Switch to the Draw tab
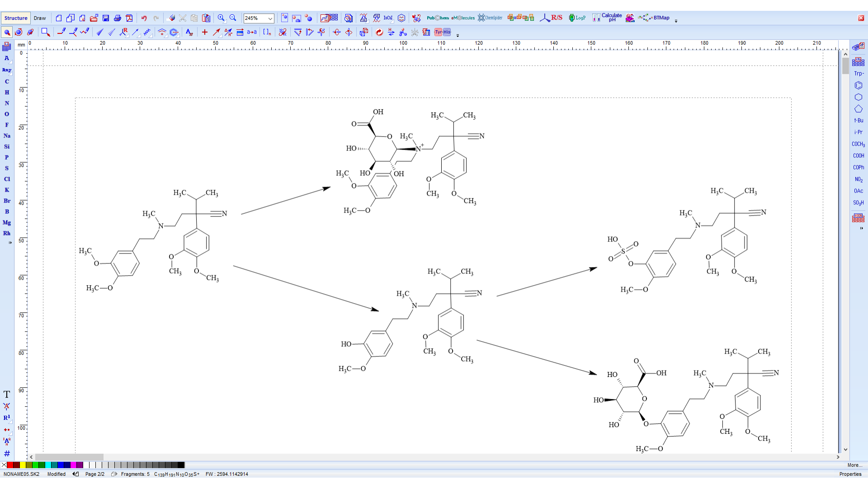Viewport: 868px width, 488px height. (40, 18)
